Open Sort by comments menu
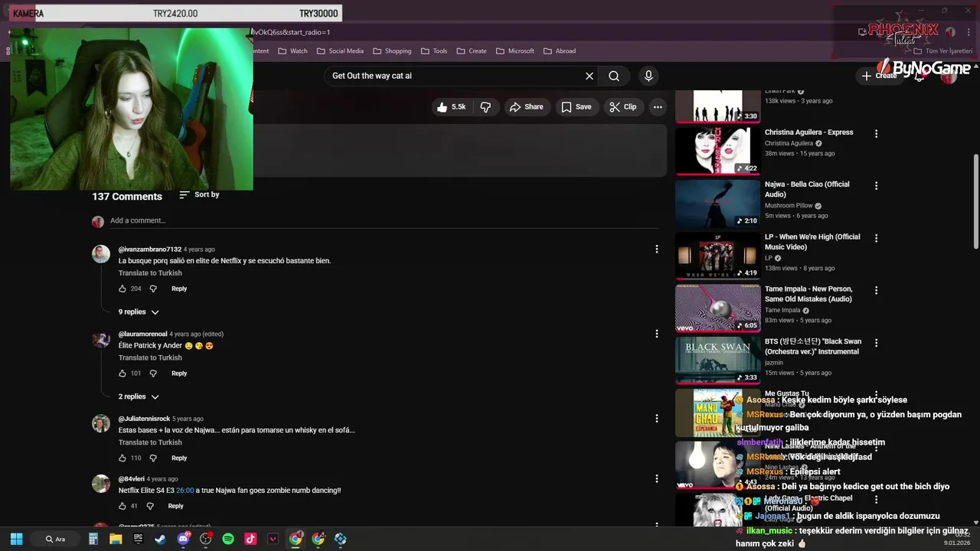The image size is (980, 551). [199, 195]
